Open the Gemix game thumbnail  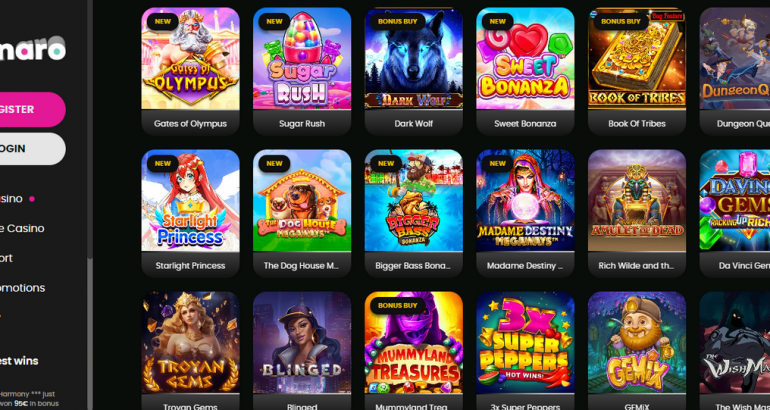(637, 351)
